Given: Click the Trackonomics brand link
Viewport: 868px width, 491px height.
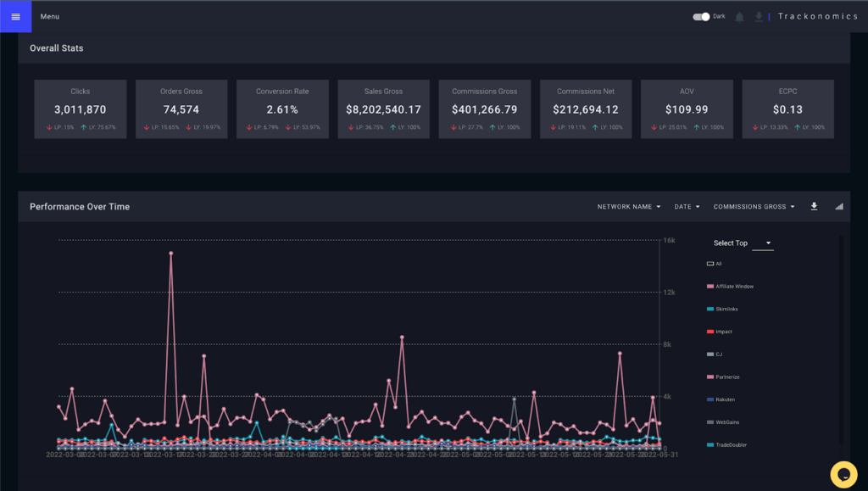Looking at the screenshot, I should 818,16.
